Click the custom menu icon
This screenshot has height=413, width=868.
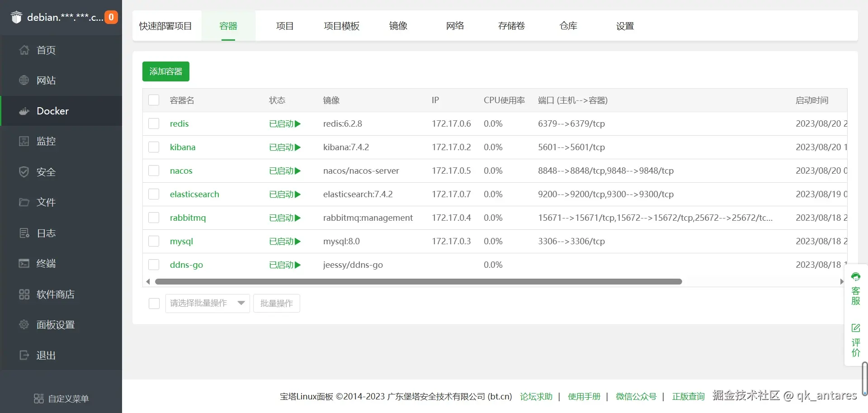[39, 399]
